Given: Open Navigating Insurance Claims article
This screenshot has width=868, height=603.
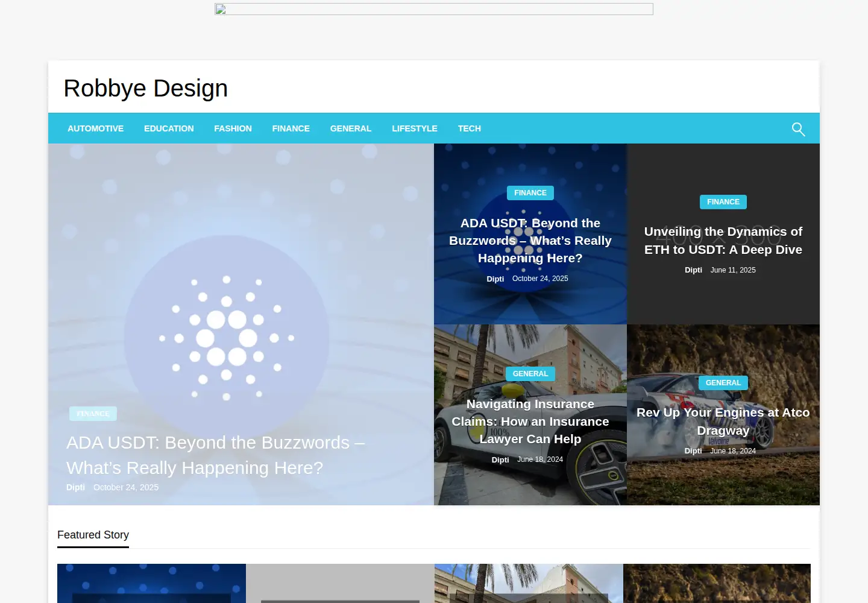Looking at the screenshot, I should point(530,421).
